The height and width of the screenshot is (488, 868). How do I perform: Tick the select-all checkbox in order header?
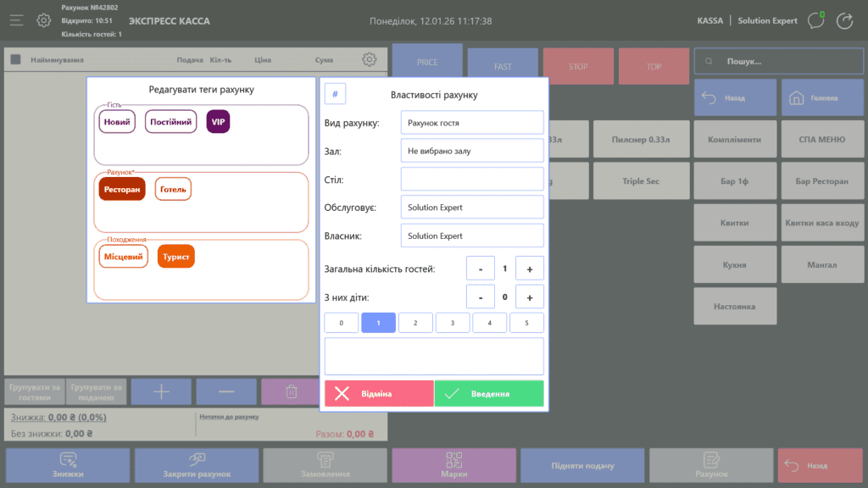tap(15, 60)
